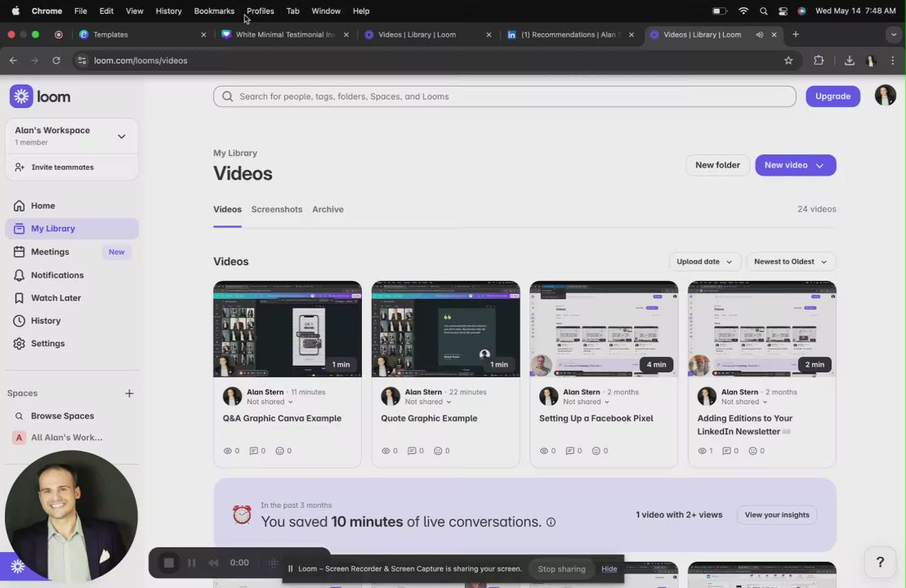The height and width of the screenshot is (588, 906).
Task: Pause the Loom recording
Action: (x=192, y=563)
